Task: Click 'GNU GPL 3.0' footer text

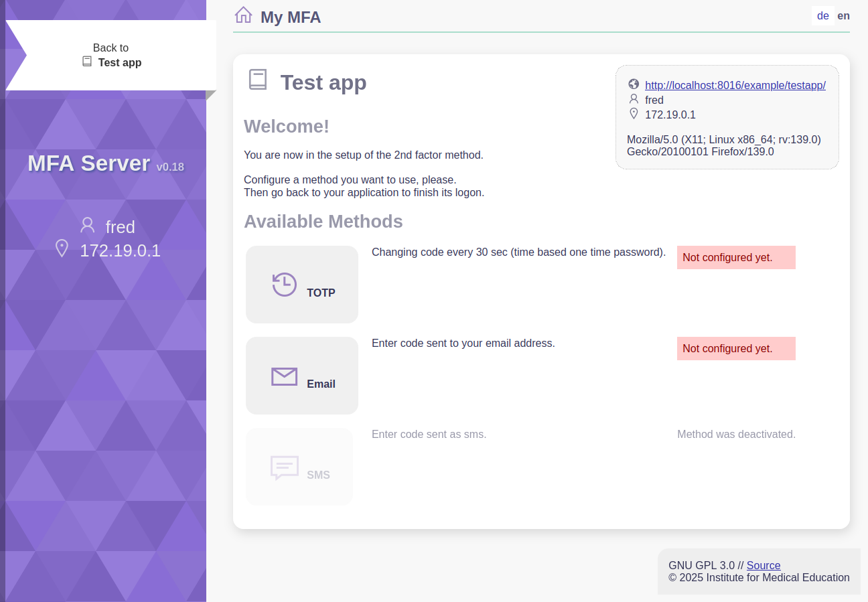Action: [x=701, y=565]
